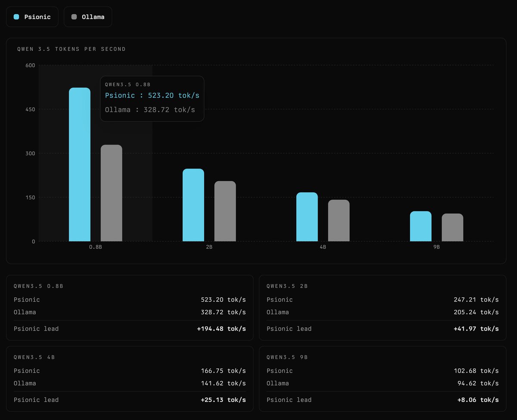
Task: Click tooltip header QWEN3.5 0.8B
Action: pos(128,85)
